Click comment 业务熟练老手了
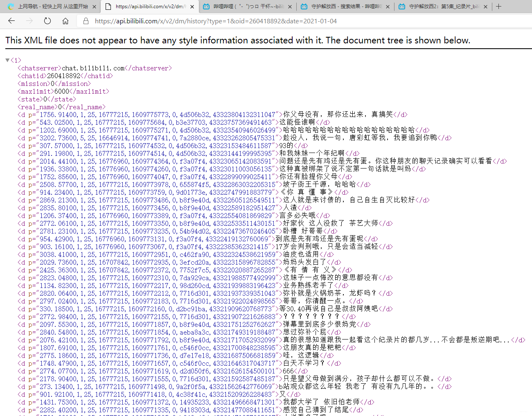Image resolution: width=532 pixels, height=416 pixels. point(183,286)
